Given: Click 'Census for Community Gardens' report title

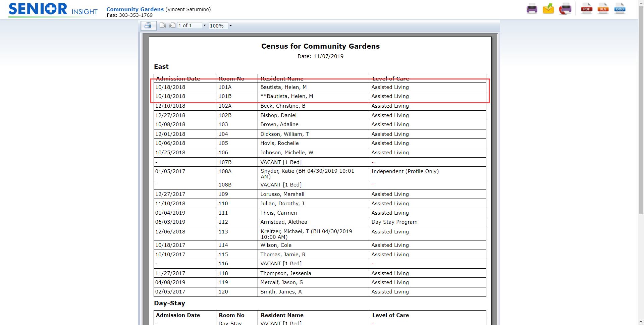Looking at the screenshot, I should click(x=320, y=46).
